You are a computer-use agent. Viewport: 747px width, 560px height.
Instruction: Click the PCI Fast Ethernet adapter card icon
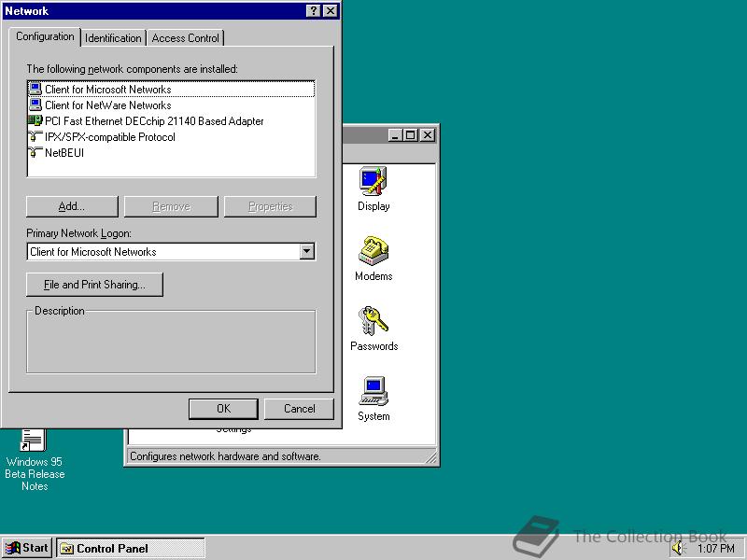click(x=35, y=120)
